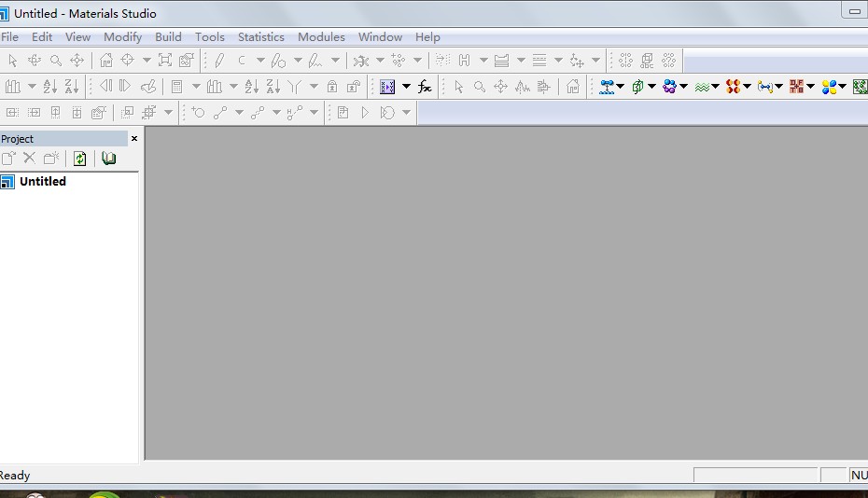Open the Modules menu

[x=321, y=37]
